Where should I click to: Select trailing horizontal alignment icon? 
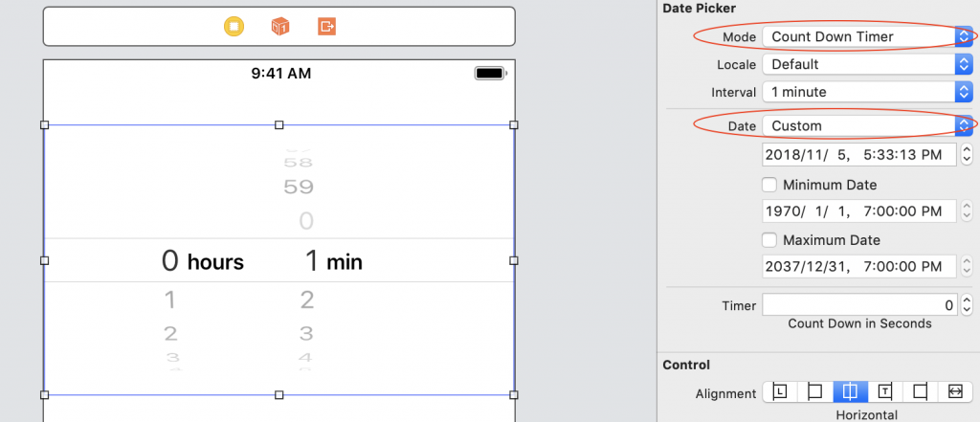pos(885,391)
